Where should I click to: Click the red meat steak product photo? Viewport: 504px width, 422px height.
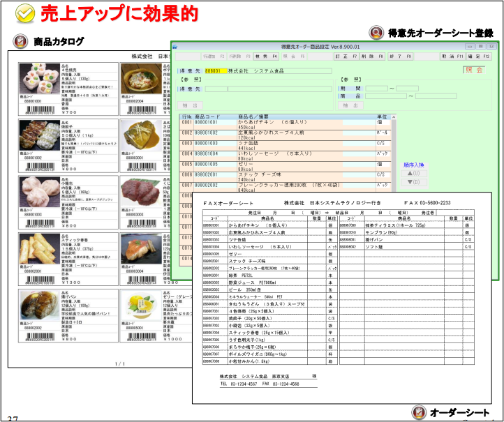coord(141,192)
